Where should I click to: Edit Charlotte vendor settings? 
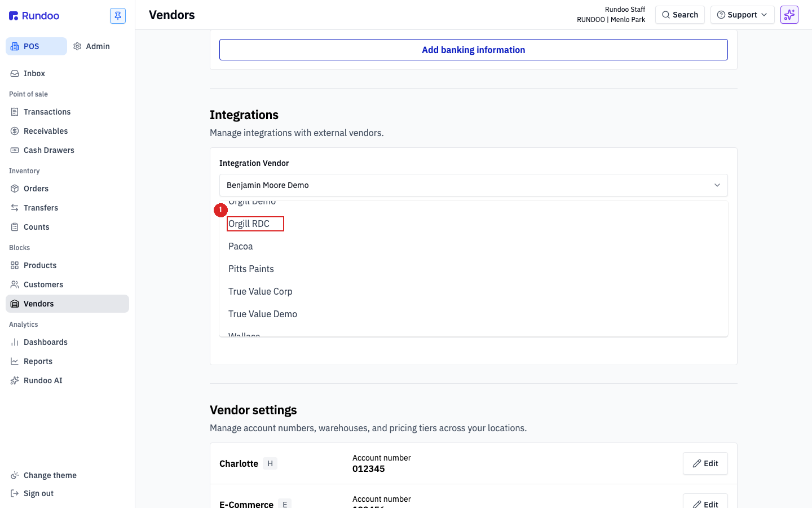pos(705,463)
